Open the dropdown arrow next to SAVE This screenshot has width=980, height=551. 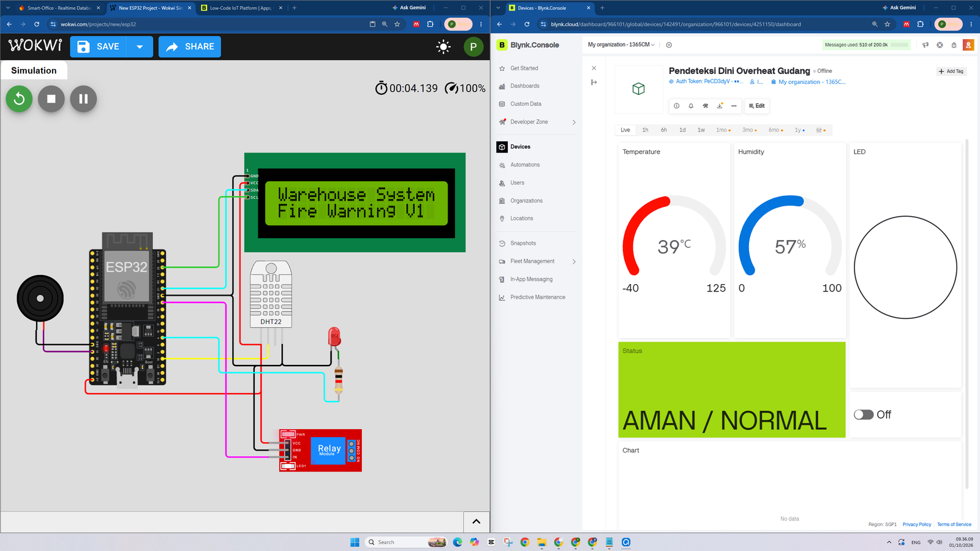point(140,47)
